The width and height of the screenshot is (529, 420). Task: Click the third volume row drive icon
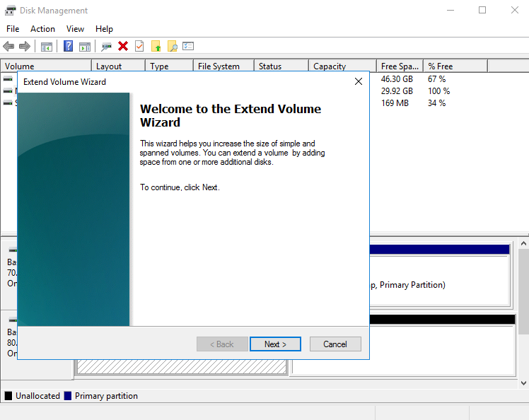tap(8, 103)
